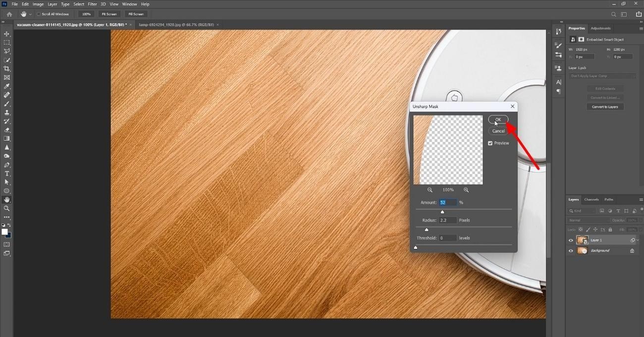Open the Don't Apply Layer Comp dropdown

click(x=603, y=76)
